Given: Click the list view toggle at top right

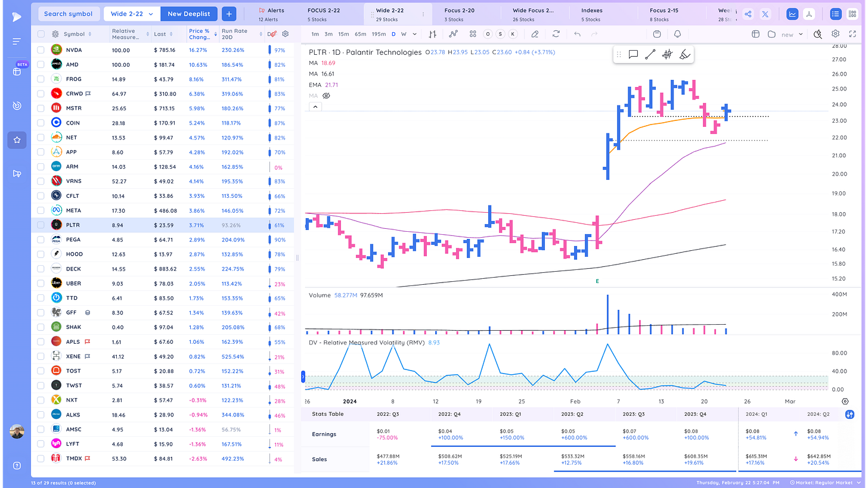Looking at the screenshot, I should click(x=835, y=14).
